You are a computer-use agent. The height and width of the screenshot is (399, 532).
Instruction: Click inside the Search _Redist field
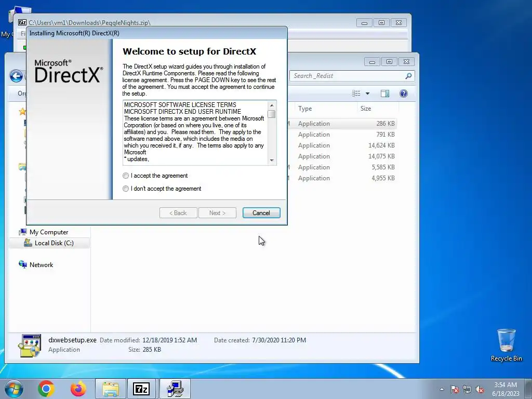pos(348,76)
